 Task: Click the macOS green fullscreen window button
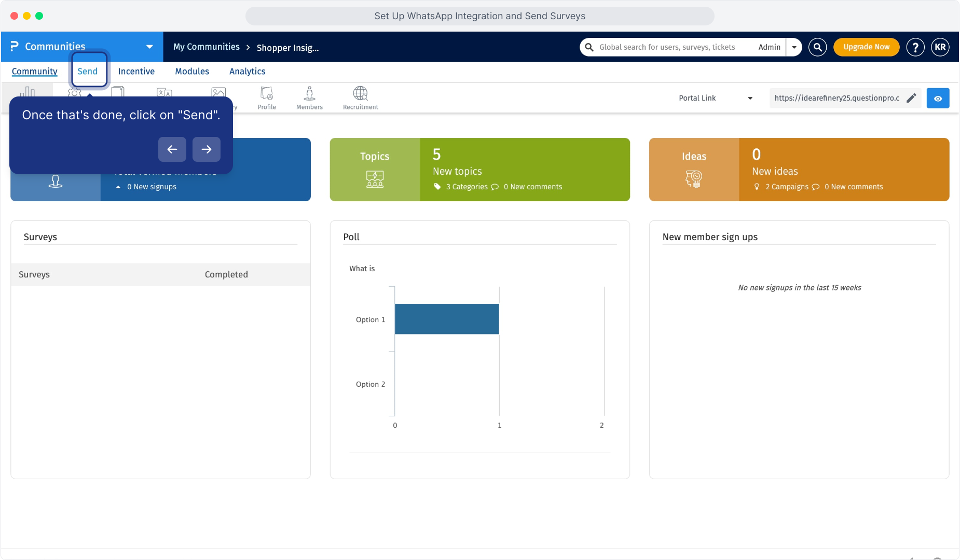click(x=39, y=16)
